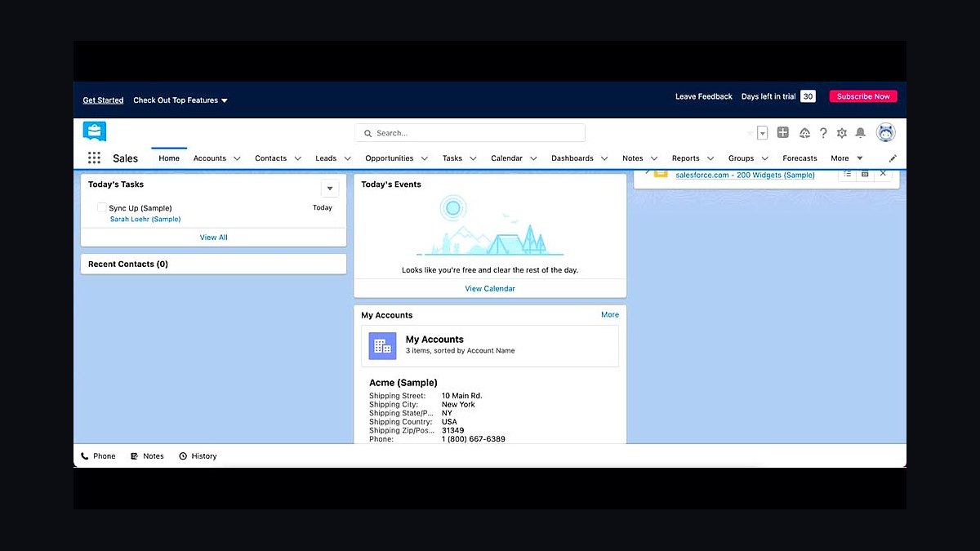Click the Sales briefcase app logo
980x551 pixels.
[95, 131]
